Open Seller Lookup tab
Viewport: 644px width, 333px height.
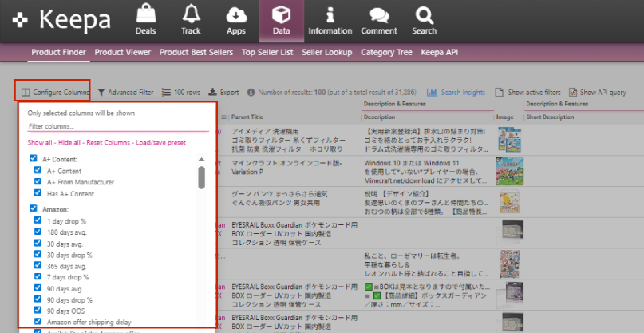pyautogui.click(x=327, y=52)
